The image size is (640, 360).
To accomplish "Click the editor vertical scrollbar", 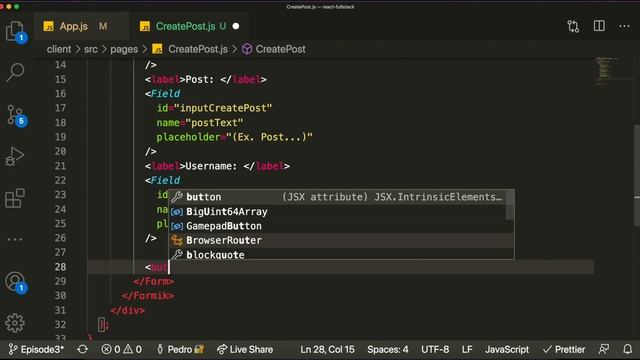I will point(637,176).
